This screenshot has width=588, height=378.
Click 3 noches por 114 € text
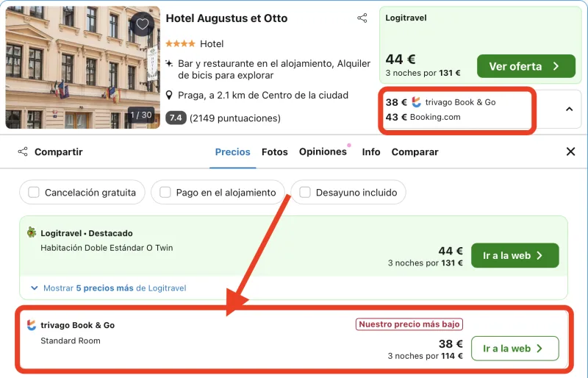click(x=426, y=356)
